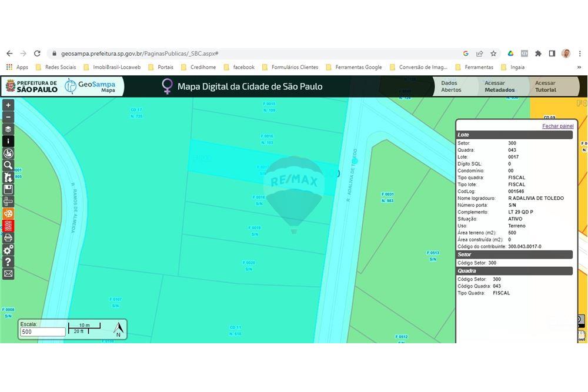The height and width of the screenshot is (392, 588).
Task: Click the Acessar Tutorial button
Action: pos(546,86)
